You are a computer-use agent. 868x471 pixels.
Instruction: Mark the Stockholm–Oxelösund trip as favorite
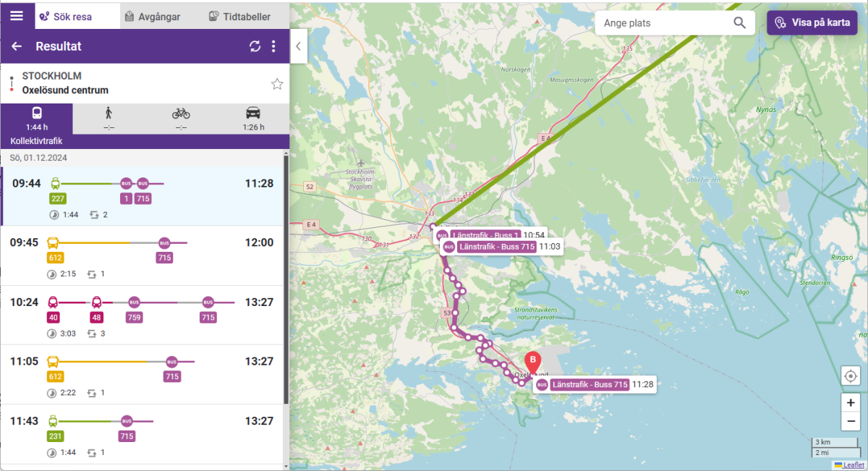click(277, 84)
